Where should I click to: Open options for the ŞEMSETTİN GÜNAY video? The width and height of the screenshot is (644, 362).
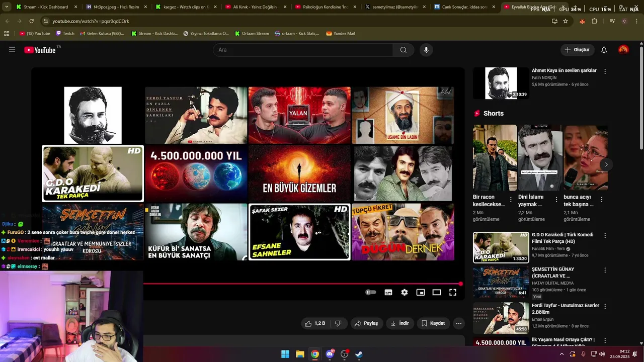pyautogui.click(x=605, y=270)
